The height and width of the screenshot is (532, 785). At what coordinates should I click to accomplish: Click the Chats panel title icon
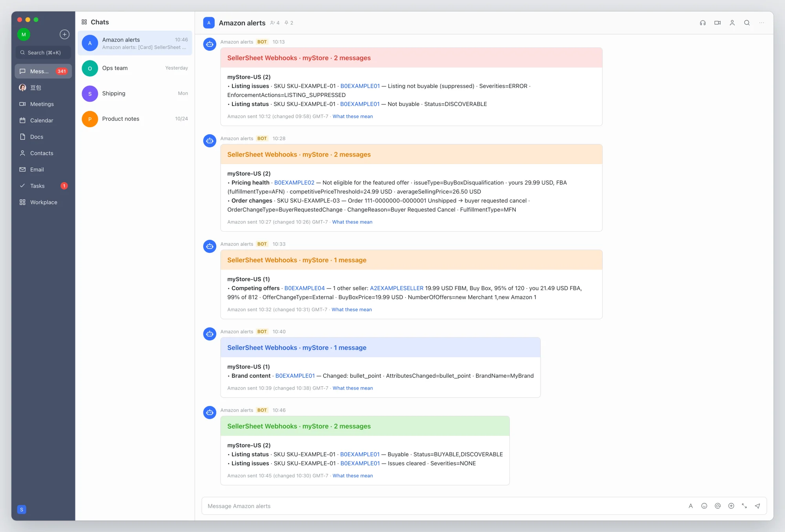pyautogui.click(x=84, y=22)
